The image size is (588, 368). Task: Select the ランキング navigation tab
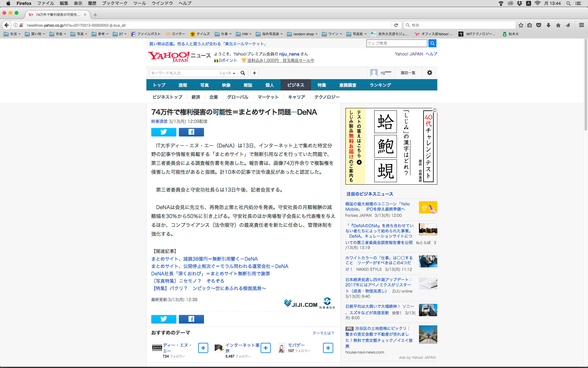click(380, 85)
